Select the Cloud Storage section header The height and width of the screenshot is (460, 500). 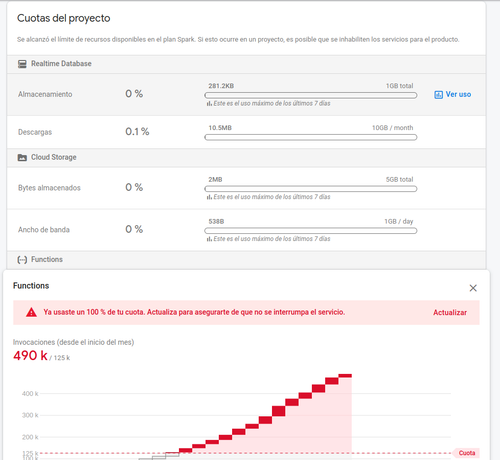tap(246, 157)
